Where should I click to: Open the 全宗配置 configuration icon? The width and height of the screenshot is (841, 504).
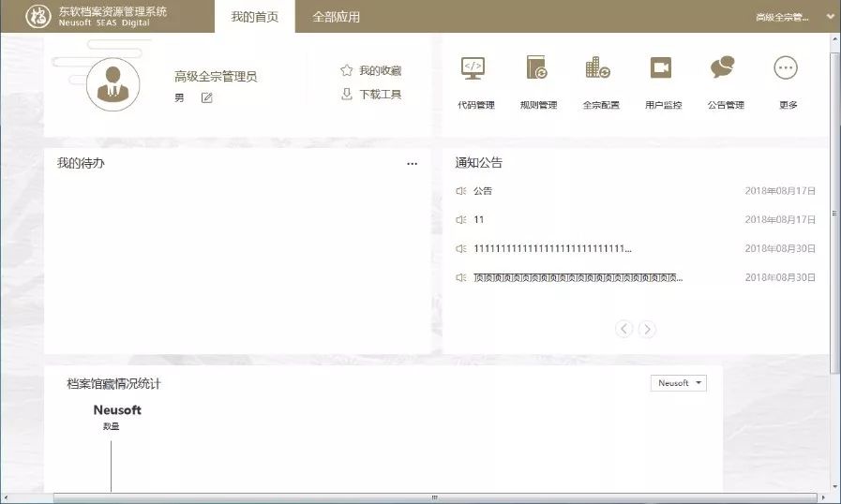click(x=598, y=68)
